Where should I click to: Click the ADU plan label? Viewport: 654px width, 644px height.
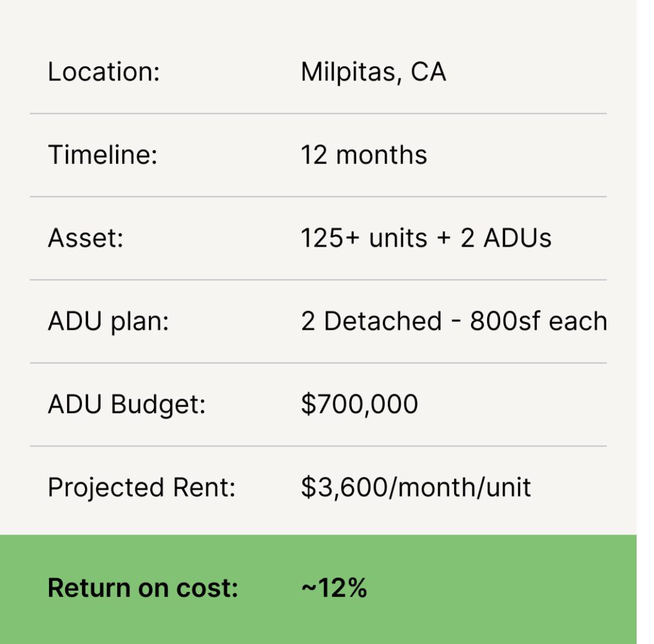108,322
